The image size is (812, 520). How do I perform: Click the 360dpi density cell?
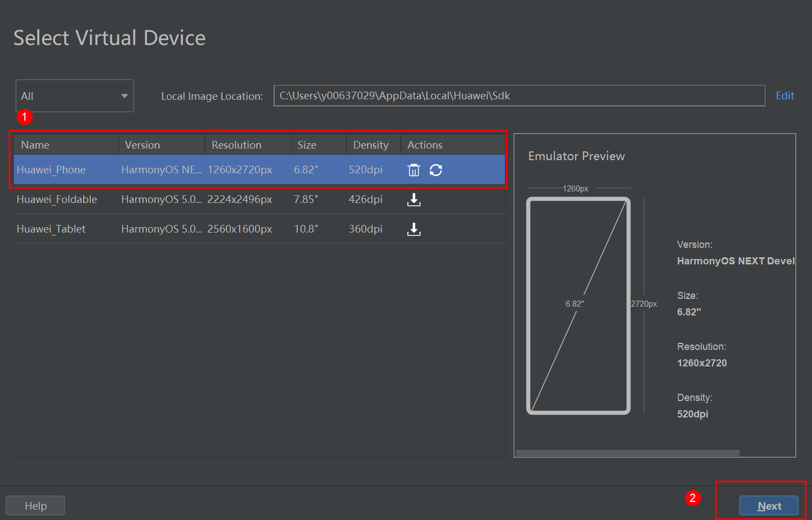tap(366, 229)
